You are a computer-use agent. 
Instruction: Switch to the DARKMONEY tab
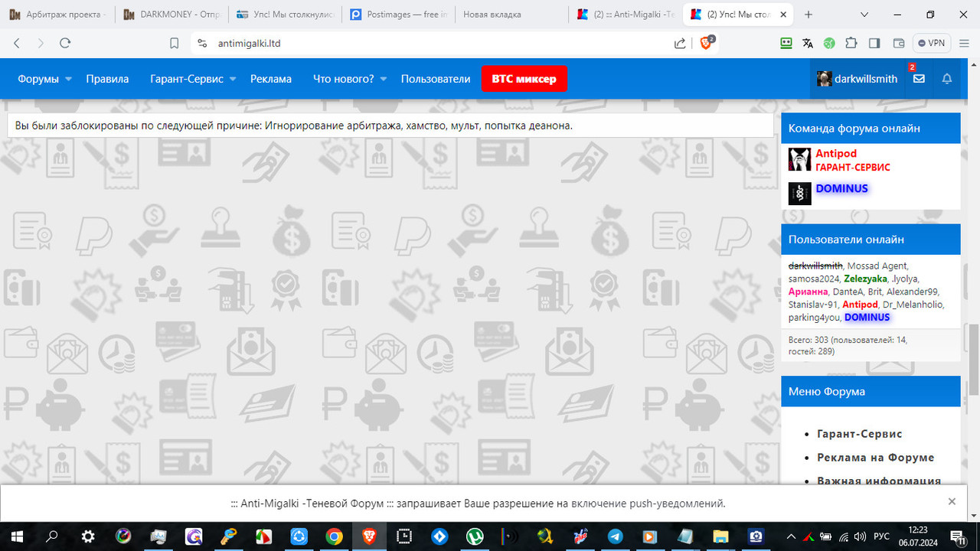[x=171, y=15]
